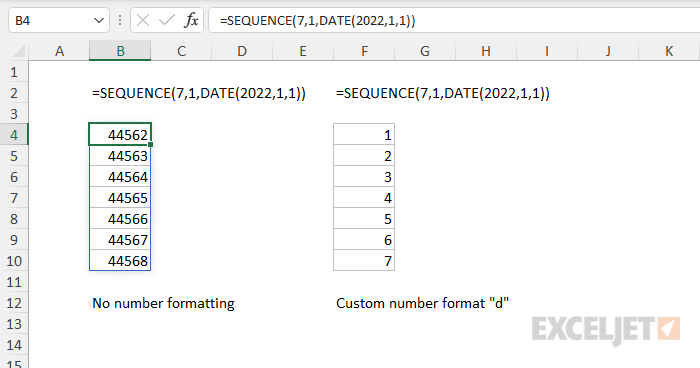Click the three-dot formula bar handle
Image resolution: width=700 pixels, height=368 pixels.
(x=120, y=21)
